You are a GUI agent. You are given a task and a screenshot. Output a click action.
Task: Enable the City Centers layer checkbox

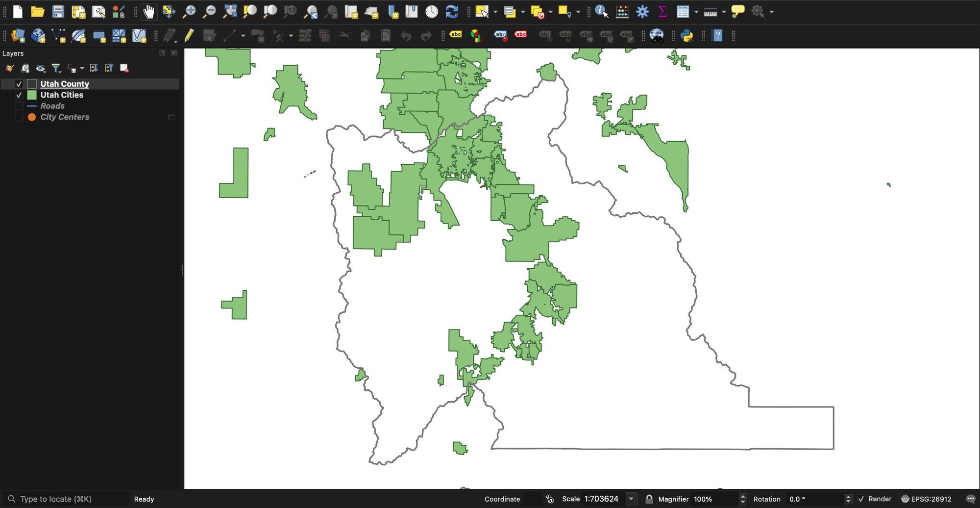tap(19, 117)
